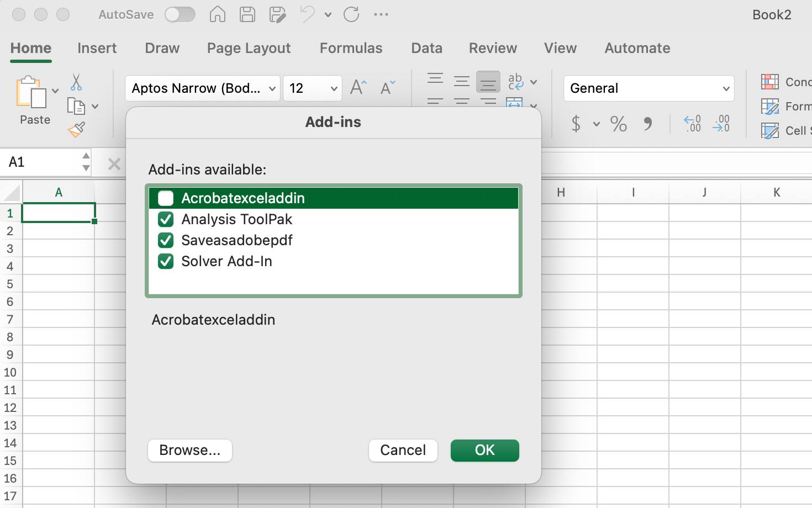Image resolution: width=812 pixels, height=508 pixels.
Task: Open Cell Styles icon
Action: click(x=770, y=130)
